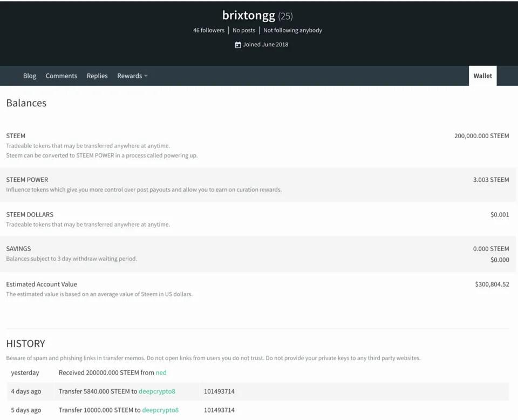Click the STEEM DOLLARS value $0.001
This screenshot has width=518, height=420.
tap(500, 214)
